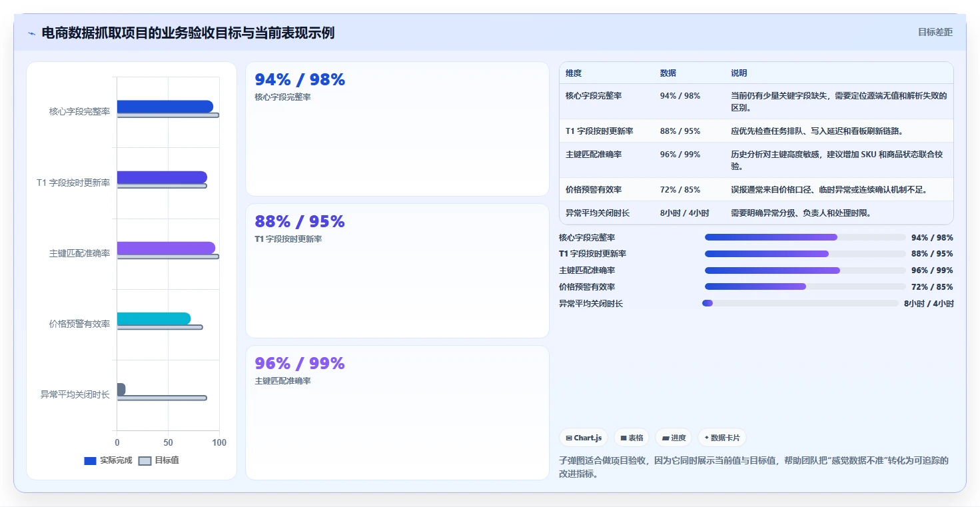Click the 94% / 98% table cell
Screen dimensions: 980x507
(x=680, y=96)
